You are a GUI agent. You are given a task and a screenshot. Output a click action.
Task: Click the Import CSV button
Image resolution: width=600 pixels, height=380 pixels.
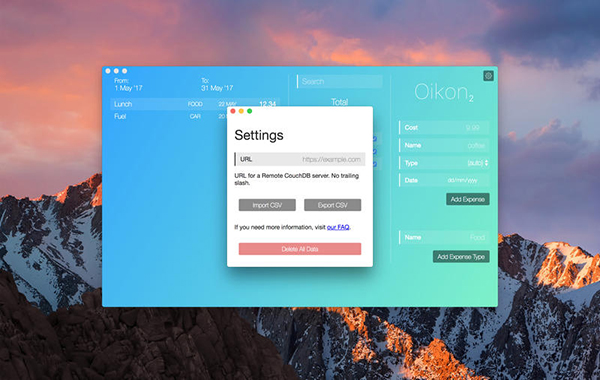pos(267,205)
